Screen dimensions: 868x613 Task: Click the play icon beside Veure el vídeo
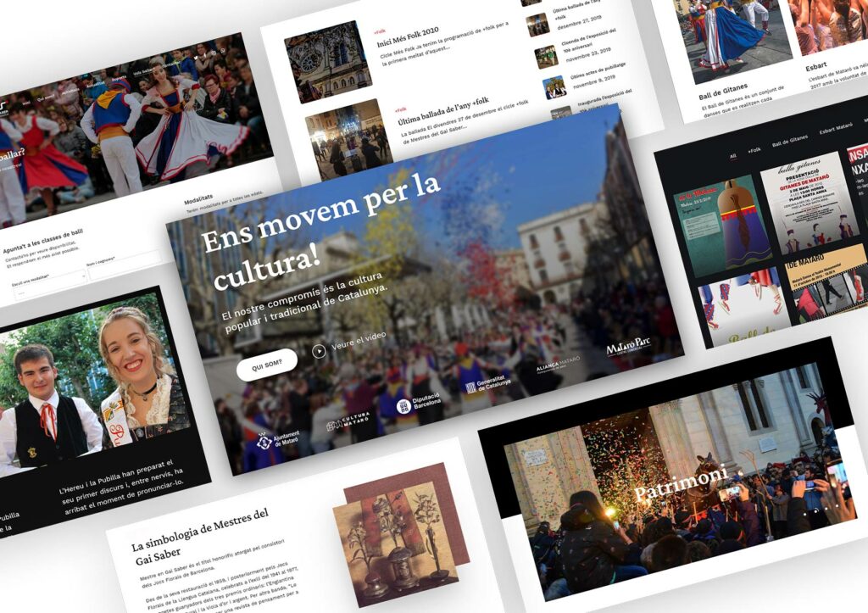pyautogui.click(x=319, y=350)
